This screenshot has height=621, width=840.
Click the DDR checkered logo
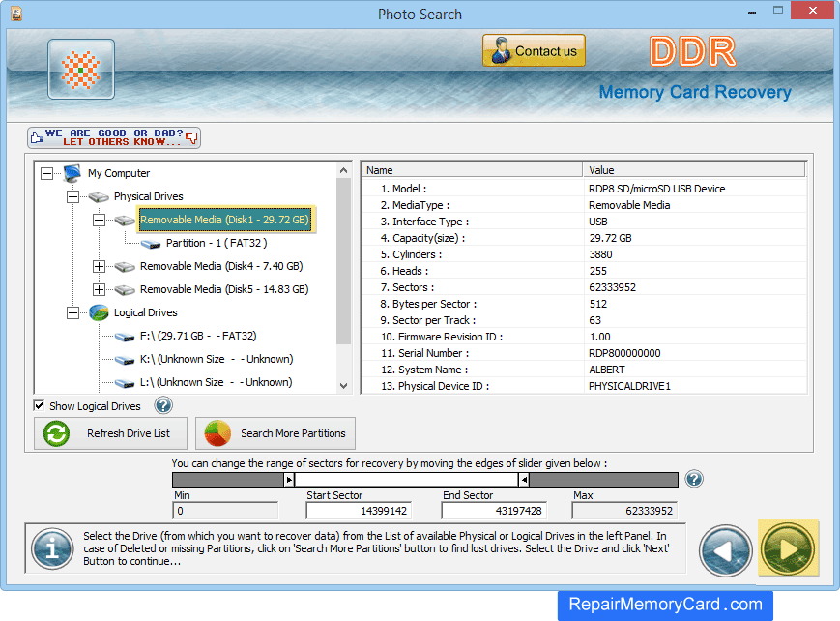click(x=80, y=70)
